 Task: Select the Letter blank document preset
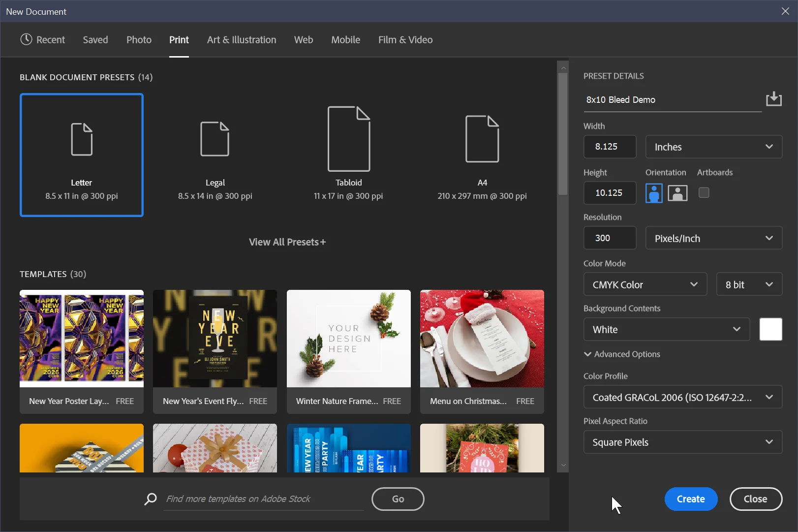[x=81, y=155]
